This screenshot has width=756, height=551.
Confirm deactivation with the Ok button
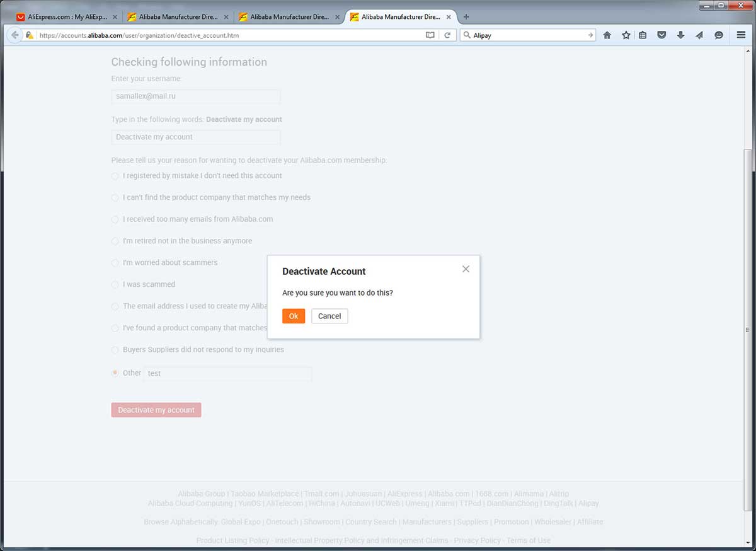tap(294, 316)
